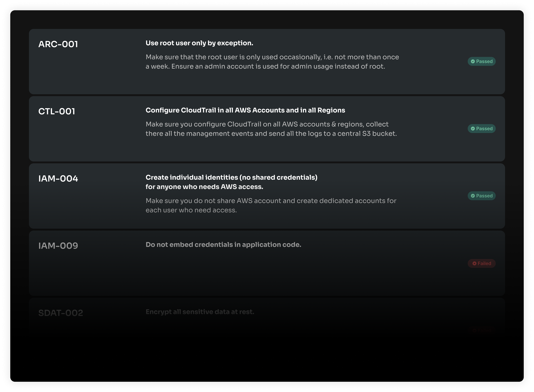Click the X icon in IAM-009's Failed badge
The width and height of the screenshot is (534, 392).
474,263
